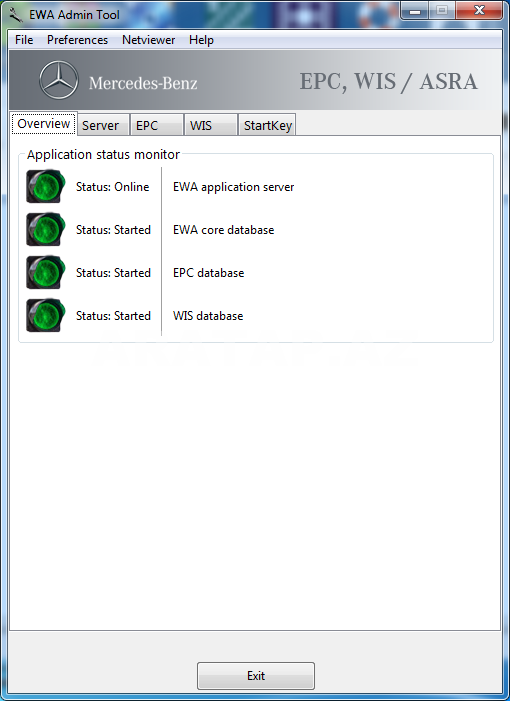Click the EWA application server label
Image resolution: width=510 pixels, height=701 pixels.
click(233, 187)
